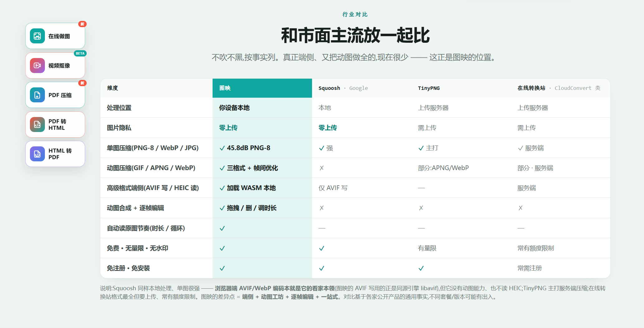Open the PDF 转 HTML icon
The height and width of the screenshot is (328, 644).
[x=37, y=125]
